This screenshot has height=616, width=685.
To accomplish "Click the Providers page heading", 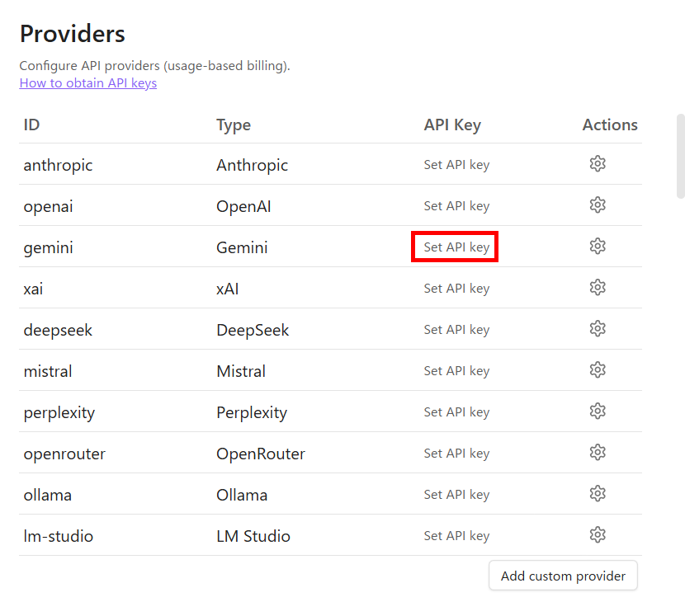I will click(x=73, y=34).
